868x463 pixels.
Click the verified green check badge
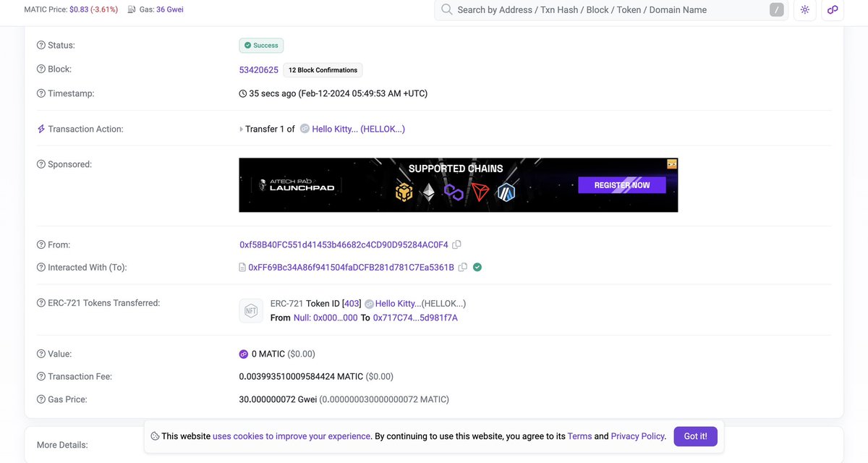[477, 267]
